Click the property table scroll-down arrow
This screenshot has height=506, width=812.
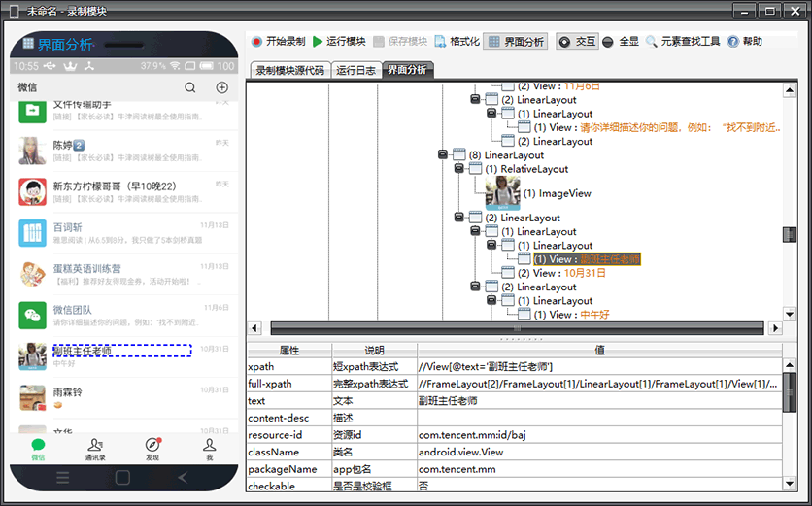pyautogui.click(x=790, y=484)
